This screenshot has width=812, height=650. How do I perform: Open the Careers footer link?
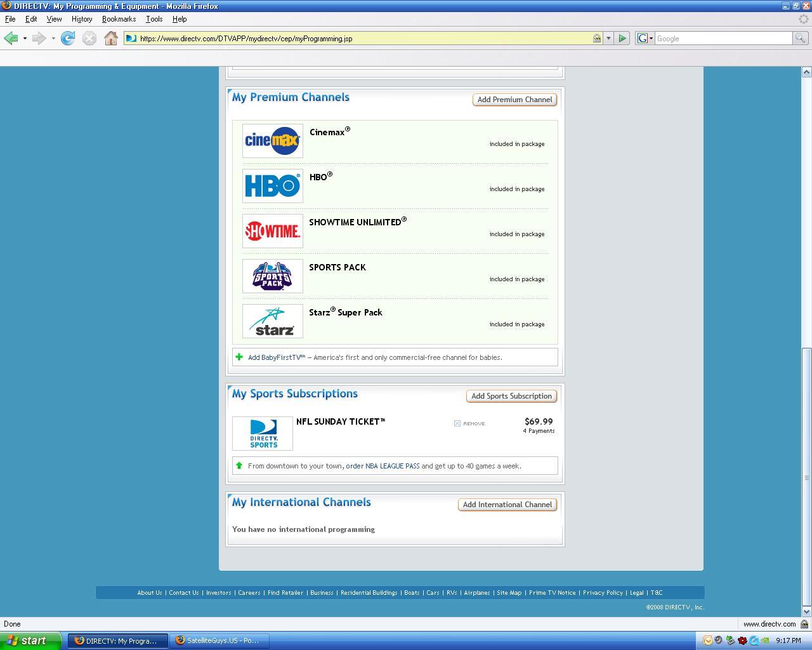(249, 593)
